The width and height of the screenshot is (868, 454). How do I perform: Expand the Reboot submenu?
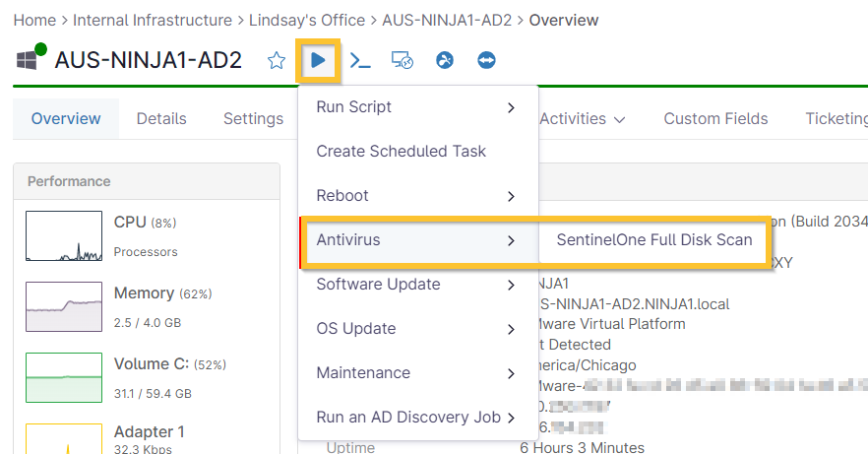coord(417,196)
